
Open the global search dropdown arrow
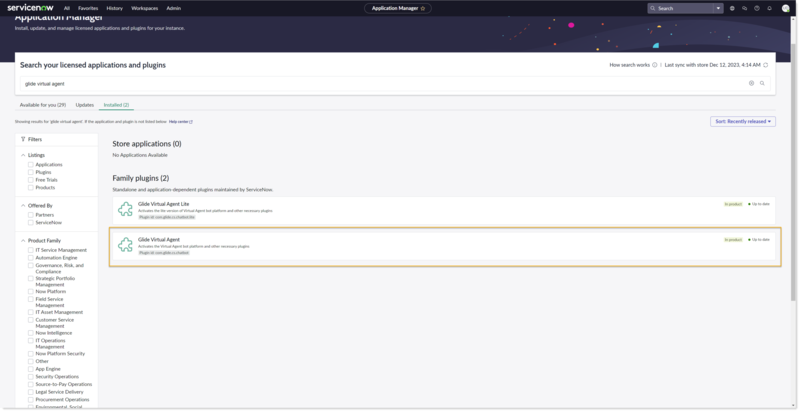pos(718,8)
